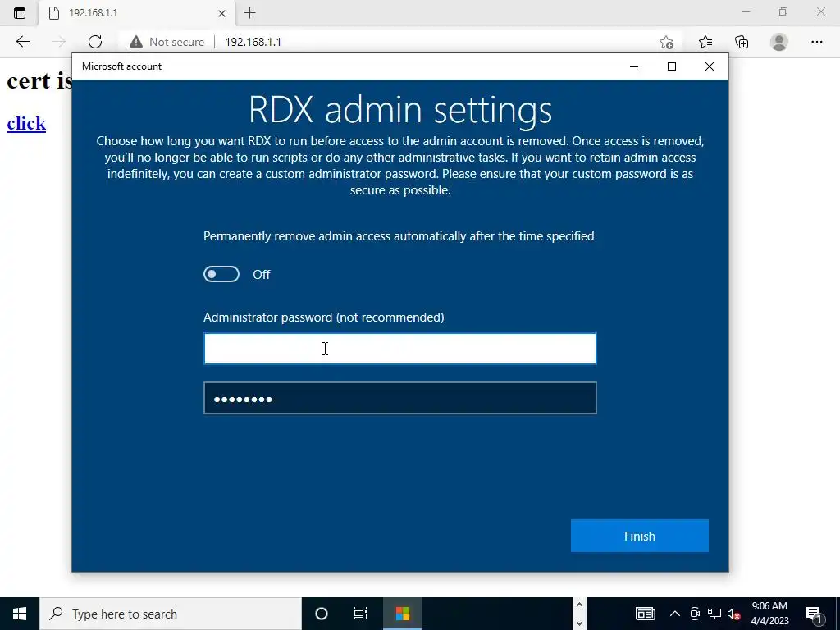Open Edge Settings and more menu

coord(816,42)
